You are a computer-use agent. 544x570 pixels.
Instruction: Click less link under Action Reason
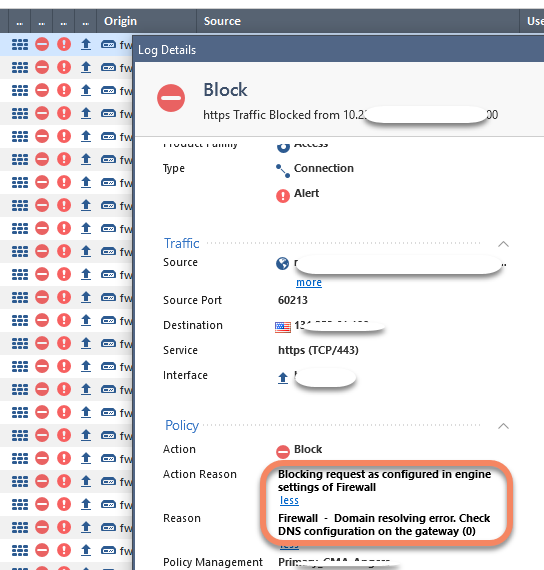pyautogui.click(x=289, y=501)
